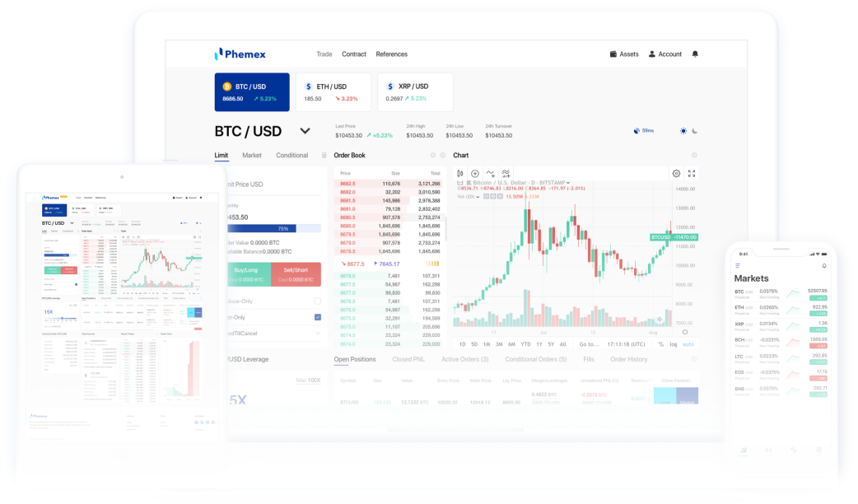Tap the BCH market row on phone
The width and height of the screenshot is (858, 504).
point(781,343)
